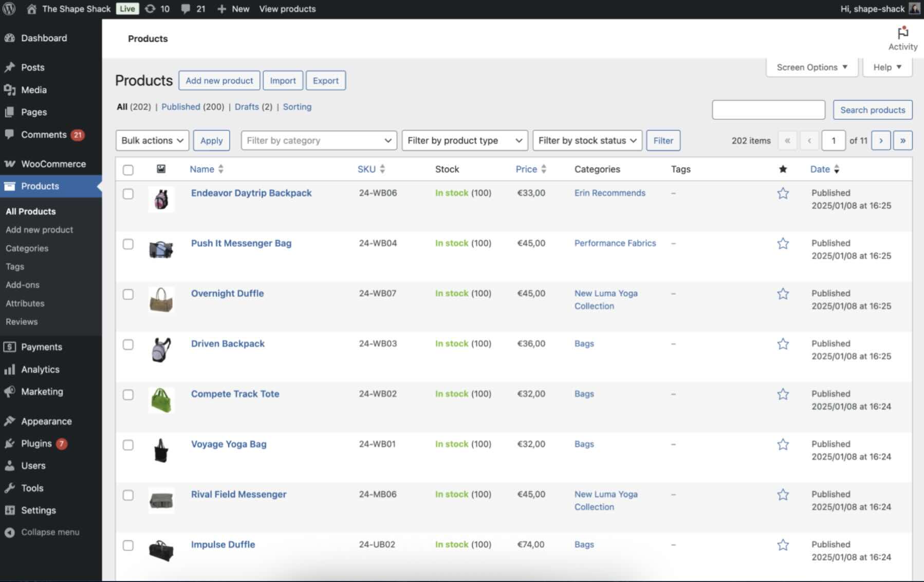Check the Impulse Duffle row
This screenshot has height=582, width=924.
click(128, 545)
